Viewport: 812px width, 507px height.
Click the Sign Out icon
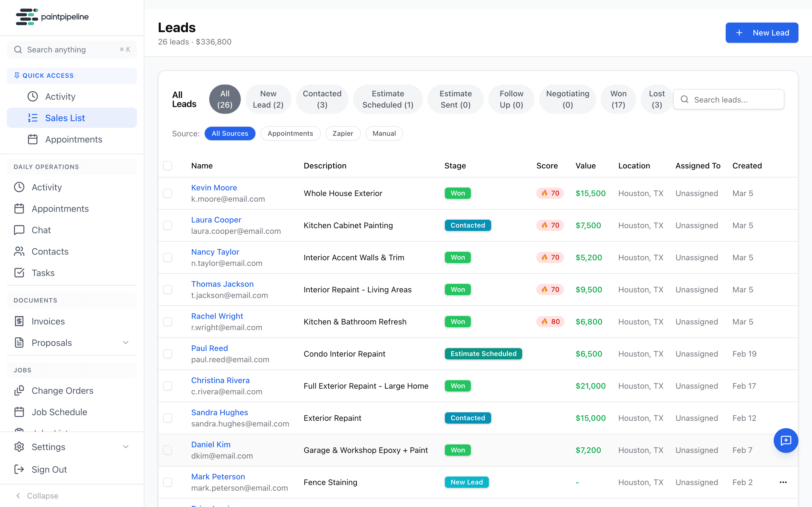[19, 470]
